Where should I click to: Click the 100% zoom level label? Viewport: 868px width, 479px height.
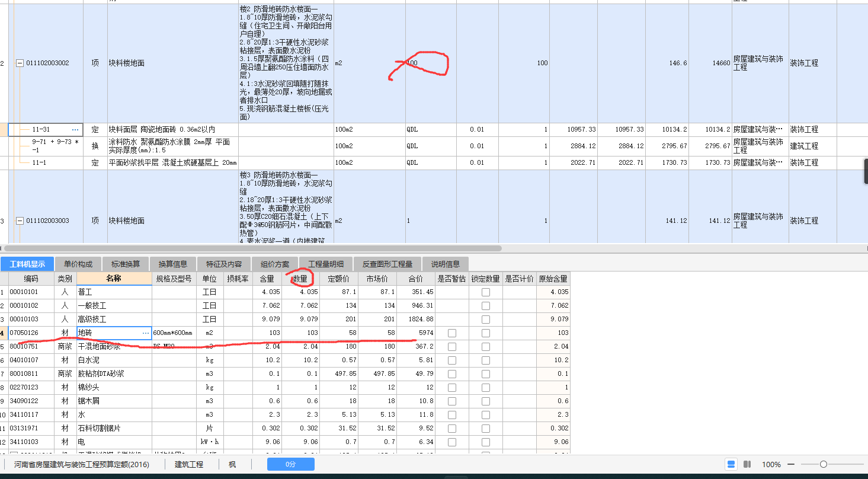[x=771, y=464]
